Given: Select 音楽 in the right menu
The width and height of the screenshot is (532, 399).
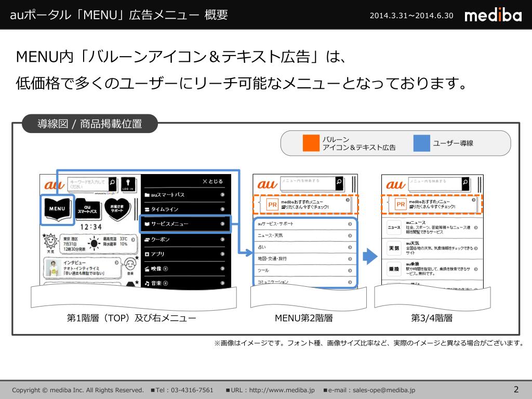Looking at the screenshot, I should coord(184,283).
